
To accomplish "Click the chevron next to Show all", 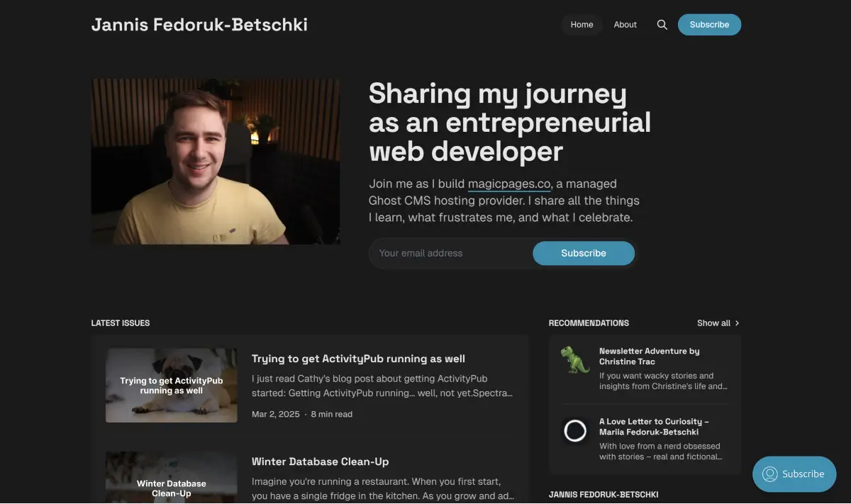I will click(736, 323).
